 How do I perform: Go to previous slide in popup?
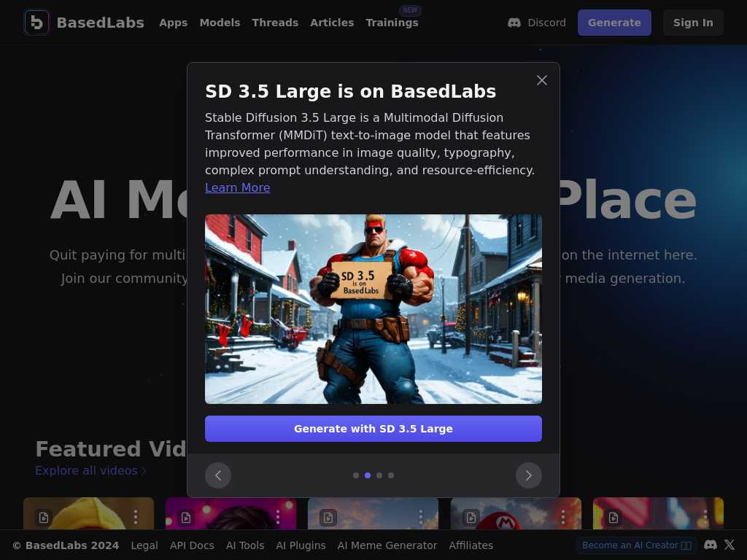coord(218,475)
